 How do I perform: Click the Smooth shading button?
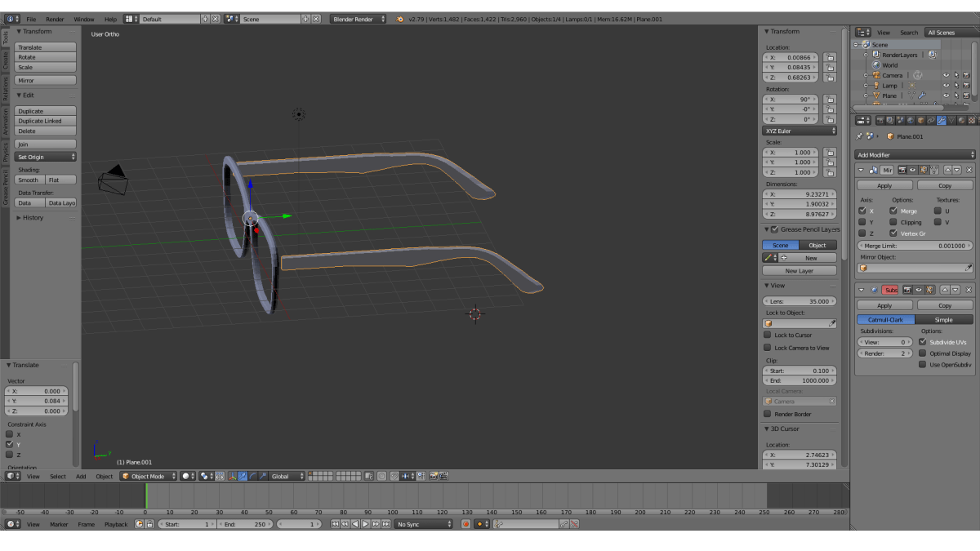29,180
